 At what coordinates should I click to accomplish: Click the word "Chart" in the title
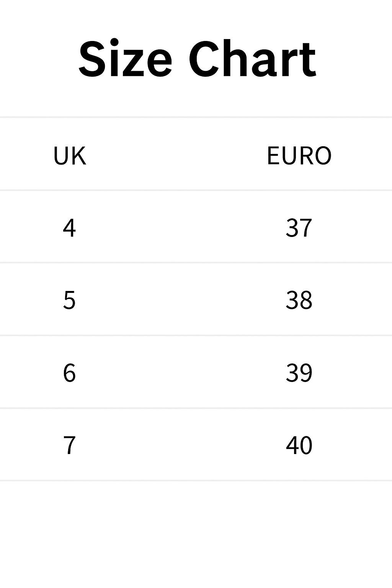click(252, 59)
